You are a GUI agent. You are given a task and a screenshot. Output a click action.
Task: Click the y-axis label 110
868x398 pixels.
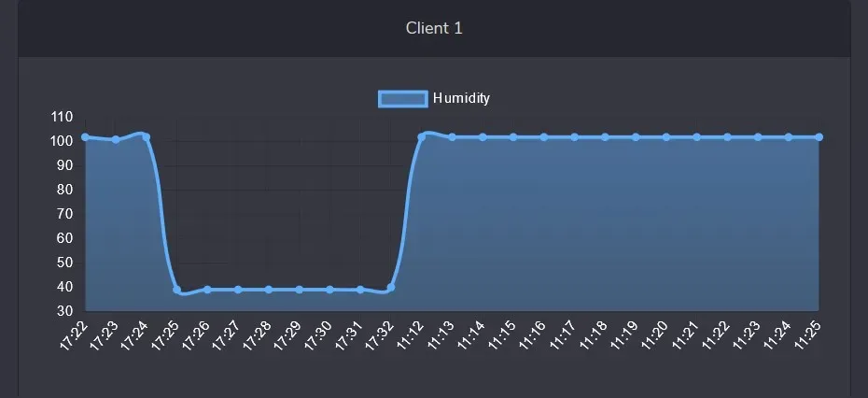click(x=62, y=117)
